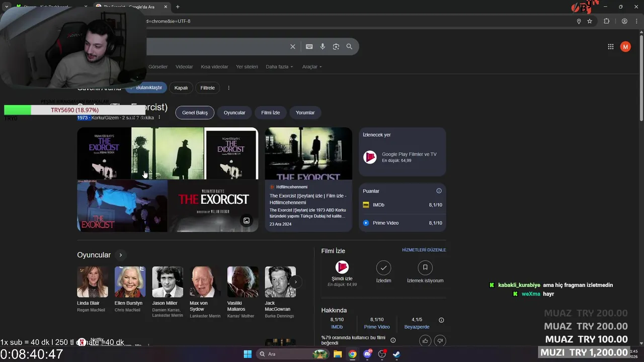Open Steam from the taskbar
Viewport: 644px width, 362px height.
coord(396,354)
